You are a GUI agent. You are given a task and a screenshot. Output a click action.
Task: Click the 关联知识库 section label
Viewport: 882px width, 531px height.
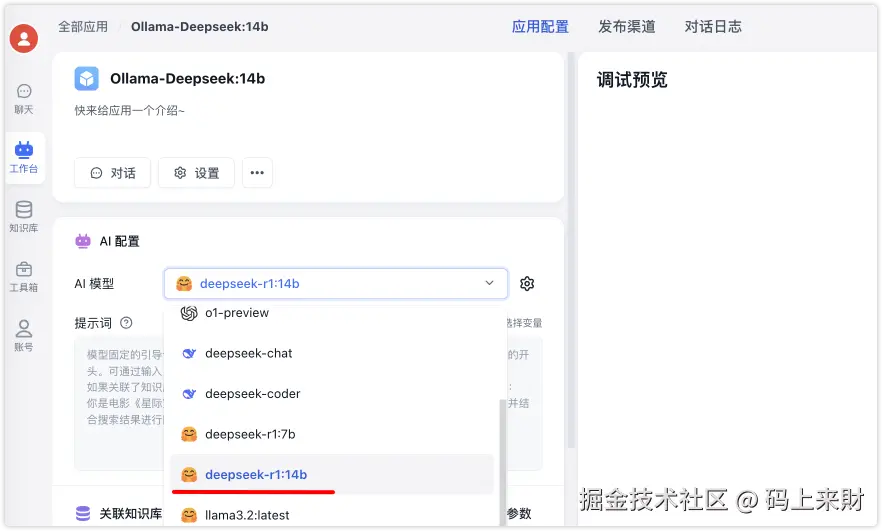click(x=130, y=513)
